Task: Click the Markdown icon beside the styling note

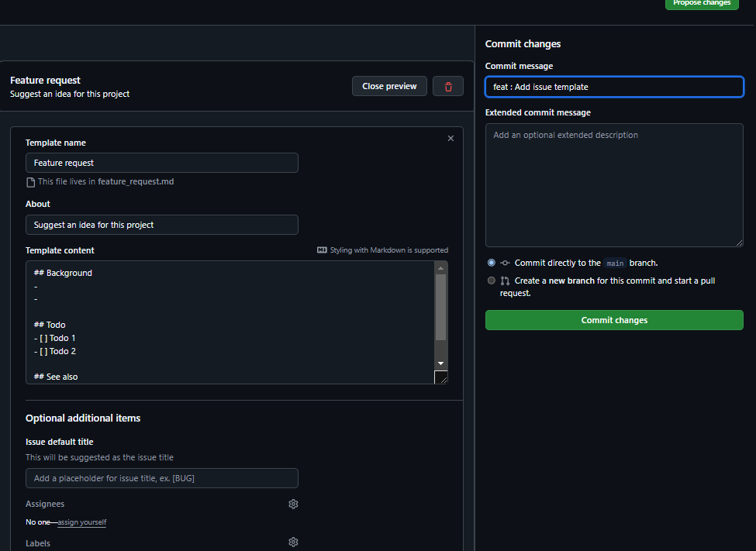Action: [x=322, y=250]
